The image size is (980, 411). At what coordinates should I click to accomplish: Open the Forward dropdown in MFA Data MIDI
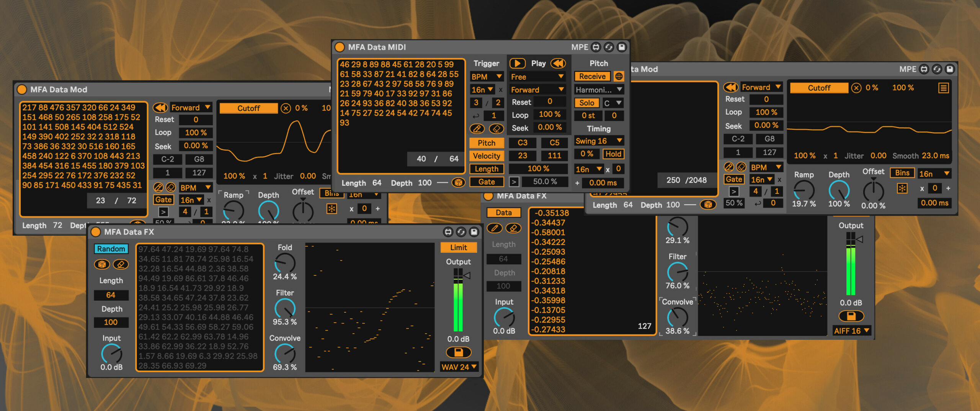(537, 90)
